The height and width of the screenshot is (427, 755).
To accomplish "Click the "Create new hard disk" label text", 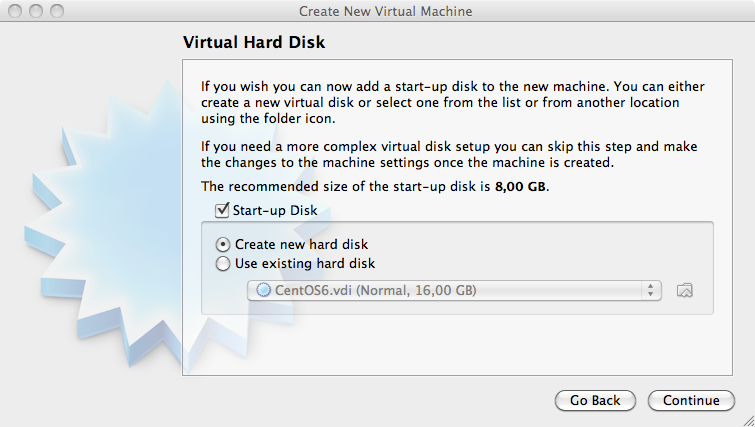I will 301,245.
